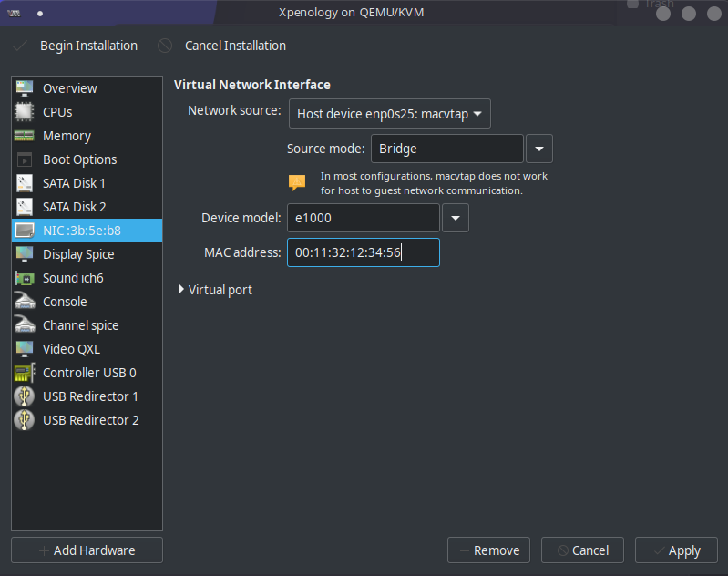The width and height of the screenshot is (728, 576).
Task: Click the Cancel Installation prohibited icon
Action: pyautogui.click(x=165, y=46)
